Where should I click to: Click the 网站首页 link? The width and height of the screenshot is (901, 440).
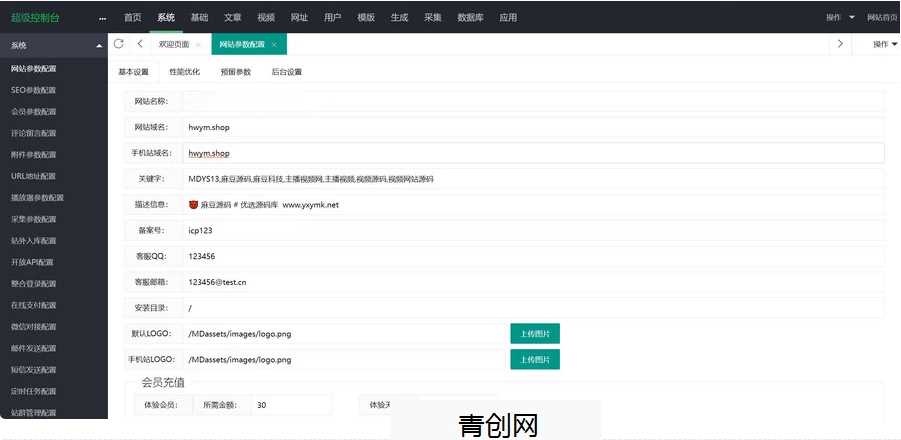(x=883, y=18)
